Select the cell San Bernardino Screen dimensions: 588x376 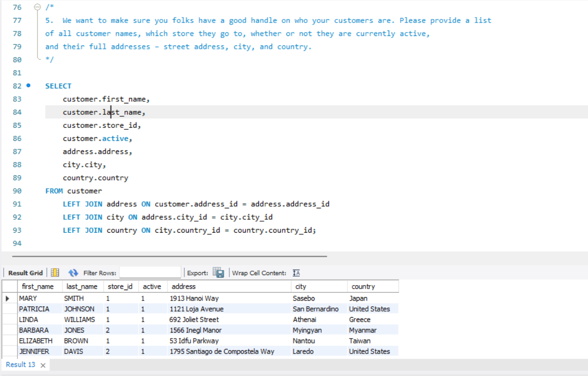(x=319, y=309)
